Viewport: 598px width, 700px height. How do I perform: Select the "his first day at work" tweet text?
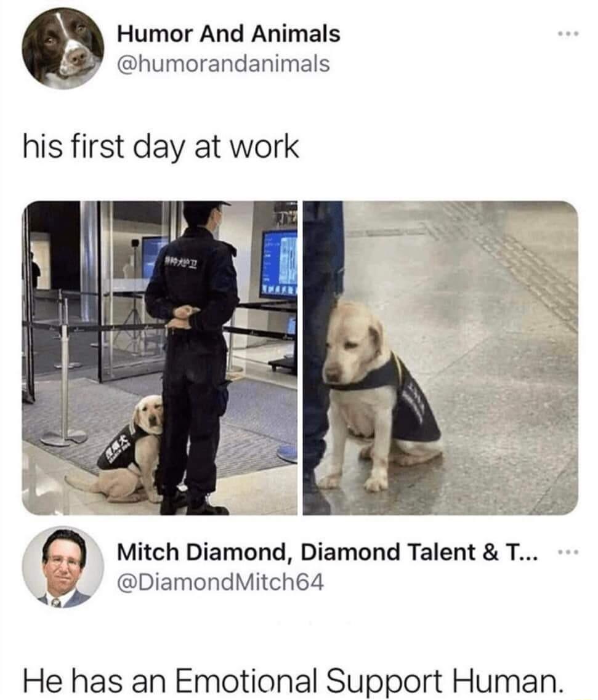(x=161, y=147)
